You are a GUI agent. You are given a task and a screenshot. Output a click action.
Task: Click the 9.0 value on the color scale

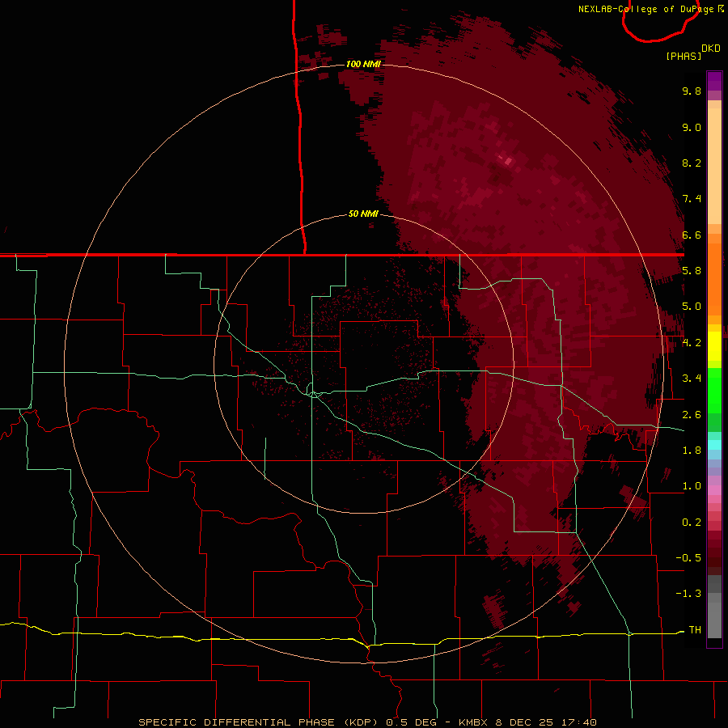pos(692,128)
